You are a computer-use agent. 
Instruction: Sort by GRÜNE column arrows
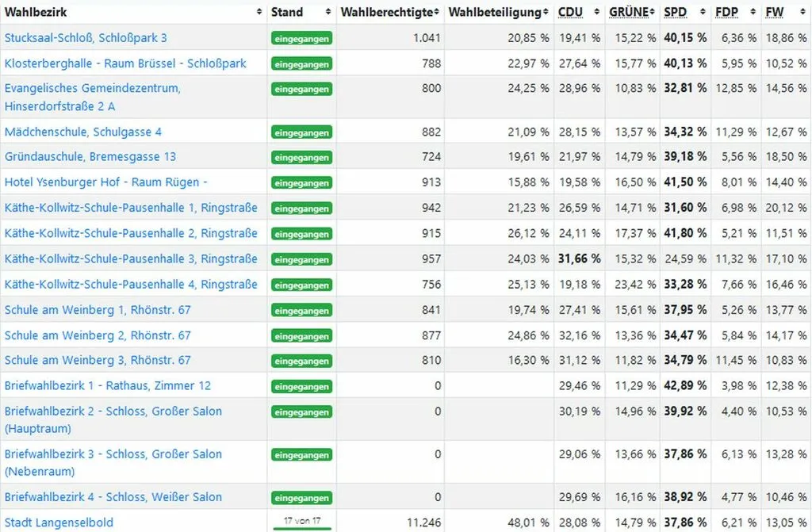coord(652,12)
